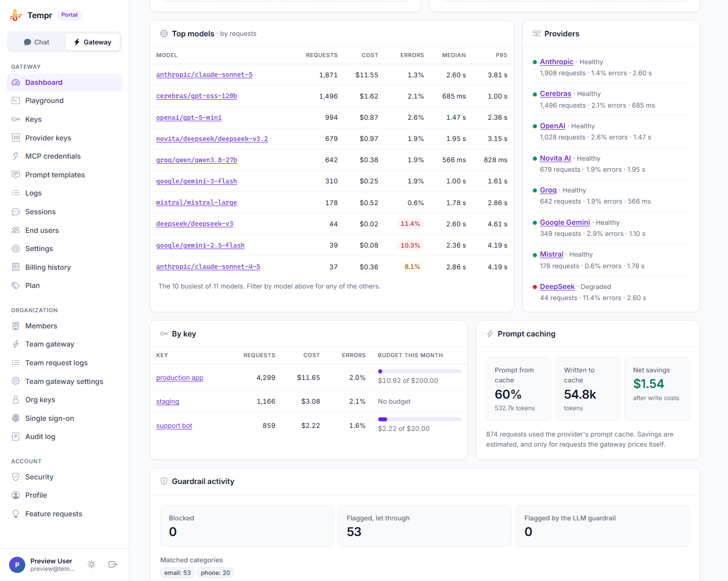Click the Billing history icon
This screenshot has width=728, height=581.
coord(16,267)
